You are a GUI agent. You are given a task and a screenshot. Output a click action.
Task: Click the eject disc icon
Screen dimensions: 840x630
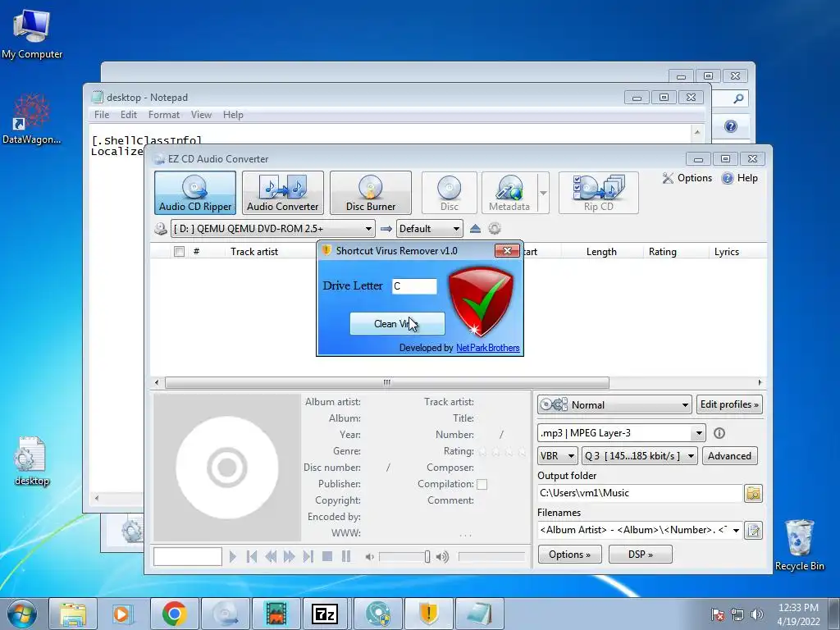coord(475,229)
